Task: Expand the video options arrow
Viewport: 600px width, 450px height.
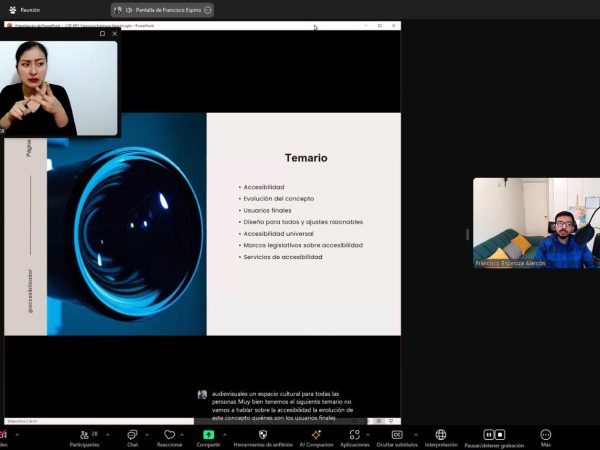Action: pos(17,435)
